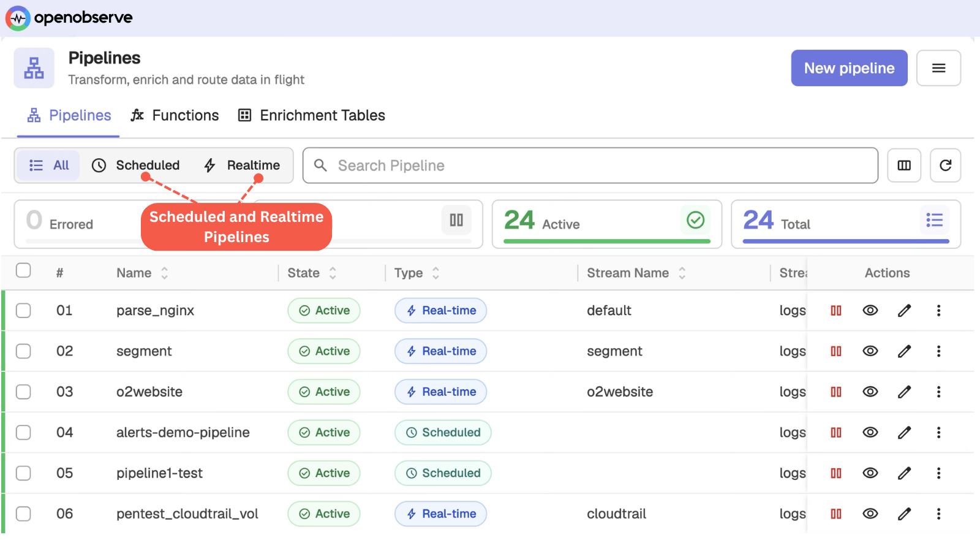Viewport: 980px width, 559px height.
Task: Edit the parse_nginx pipeline
Action: click(x=904, y=311)
